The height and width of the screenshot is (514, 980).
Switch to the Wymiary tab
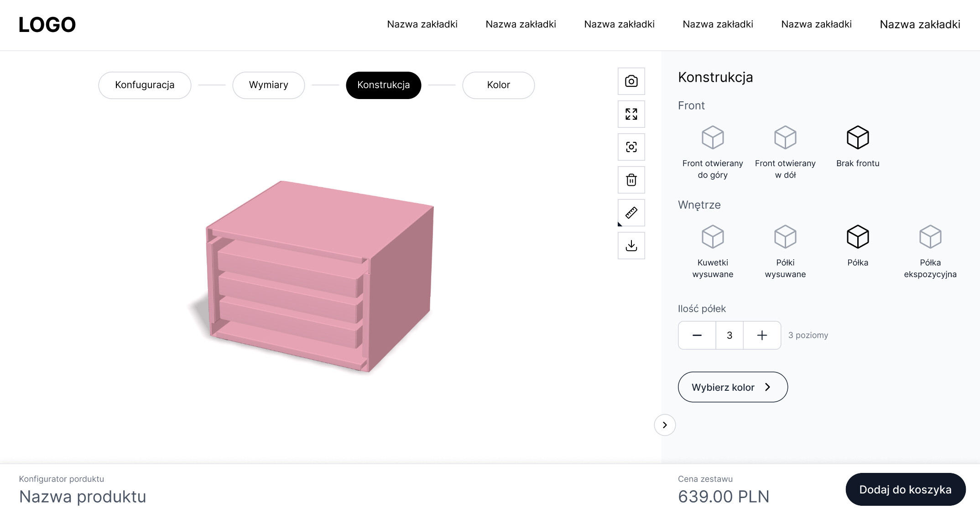click(x=268, y=85)
